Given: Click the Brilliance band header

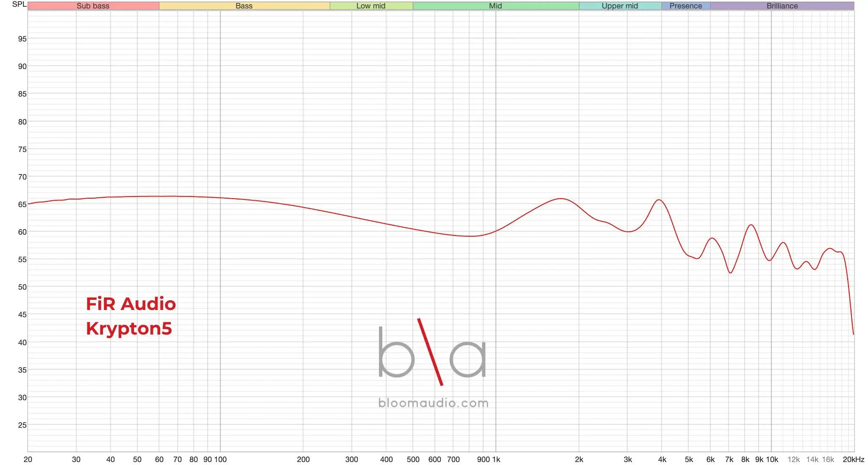Looking at the screenshot, I should (782, 6).
